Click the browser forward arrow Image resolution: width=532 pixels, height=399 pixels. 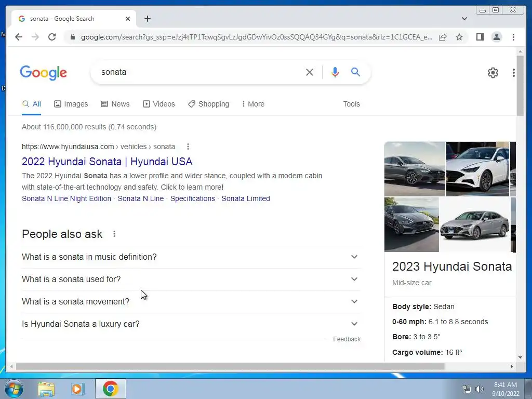tap(35, 37)
